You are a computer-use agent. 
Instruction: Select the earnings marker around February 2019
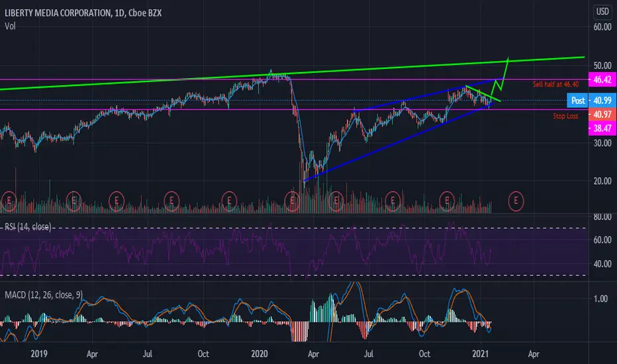click(x=73, y=201)
